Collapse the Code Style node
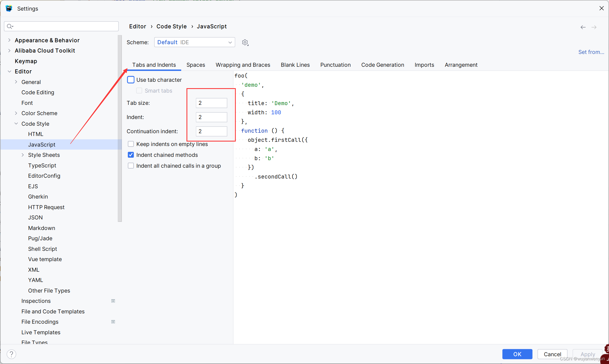 click(16, 123)
